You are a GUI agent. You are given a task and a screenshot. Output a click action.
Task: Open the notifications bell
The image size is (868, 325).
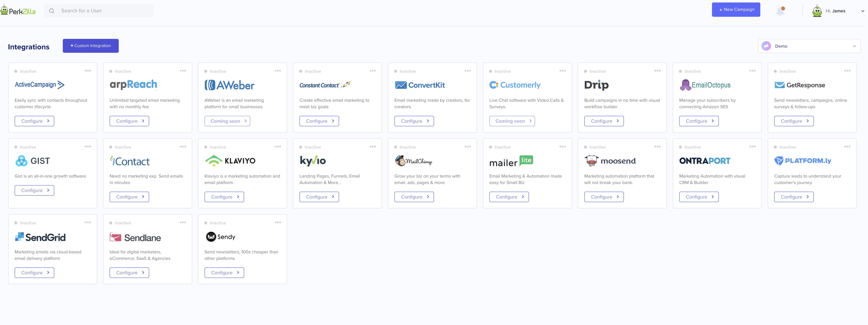click(x=780, y=11)
